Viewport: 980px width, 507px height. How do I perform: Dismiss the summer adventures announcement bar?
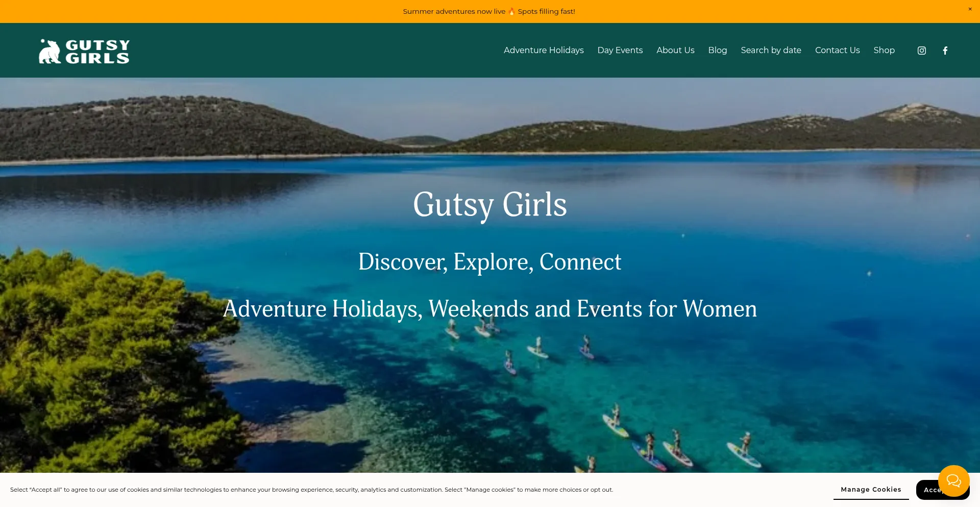click(970, 9)
